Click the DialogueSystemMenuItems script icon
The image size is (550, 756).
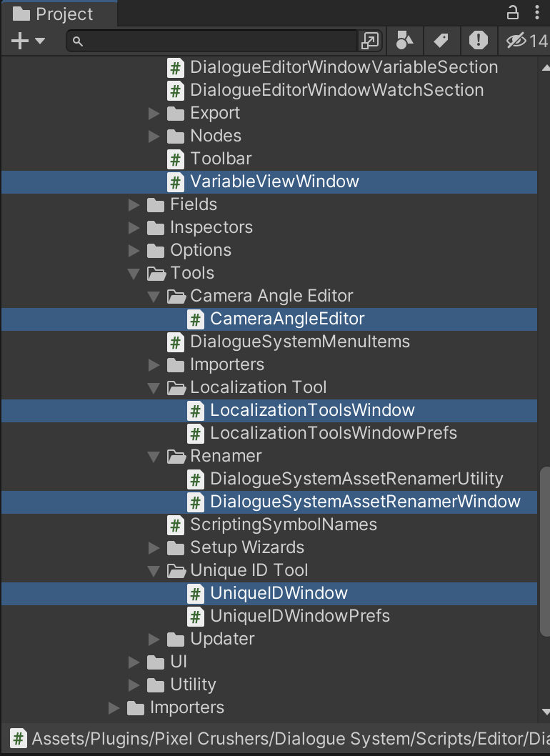pyautogui.click(x=176, y=342)
